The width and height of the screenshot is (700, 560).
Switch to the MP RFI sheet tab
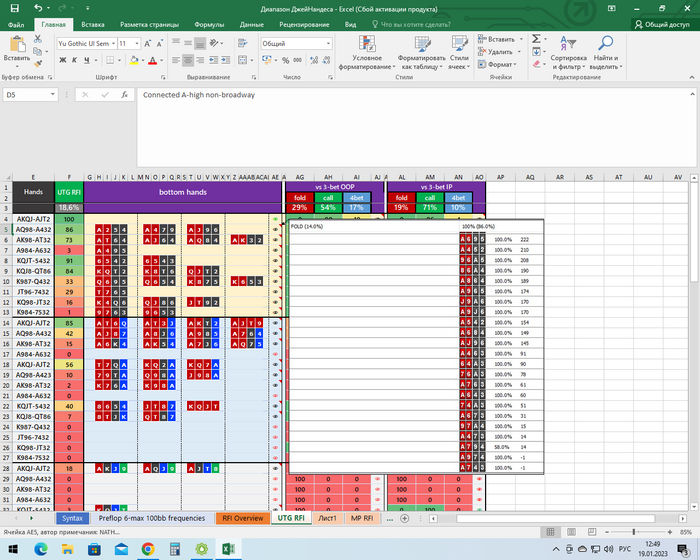pyautogui.click(x=362, y=518)
